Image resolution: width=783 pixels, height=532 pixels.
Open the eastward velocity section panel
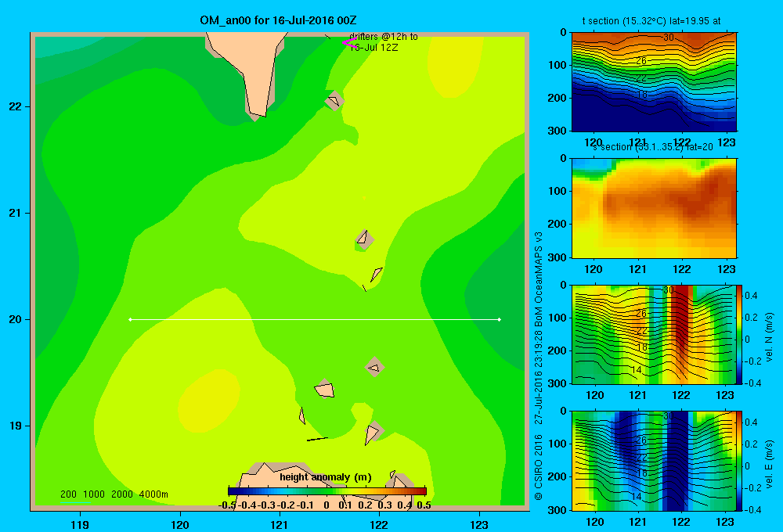click(x=654, y=461)
